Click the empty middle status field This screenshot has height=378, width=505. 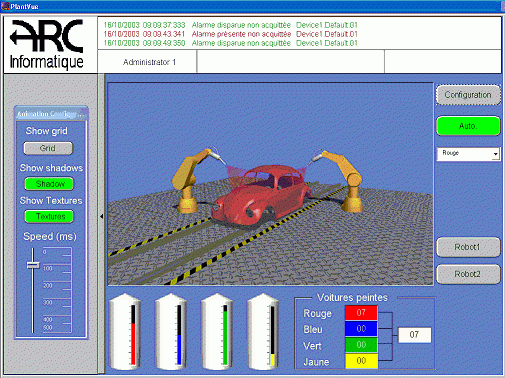click(x=291, y=62)
